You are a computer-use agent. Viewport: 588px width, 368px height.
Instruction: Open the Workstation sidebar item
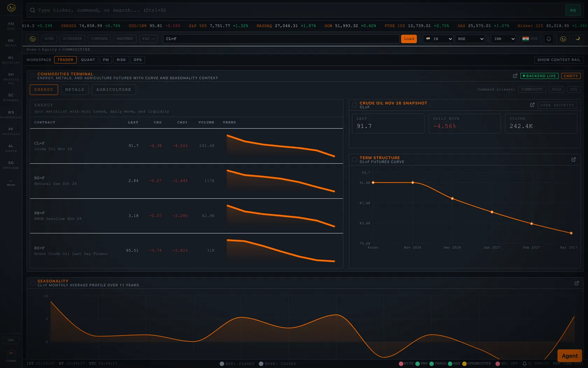click(x=11, y=114)
